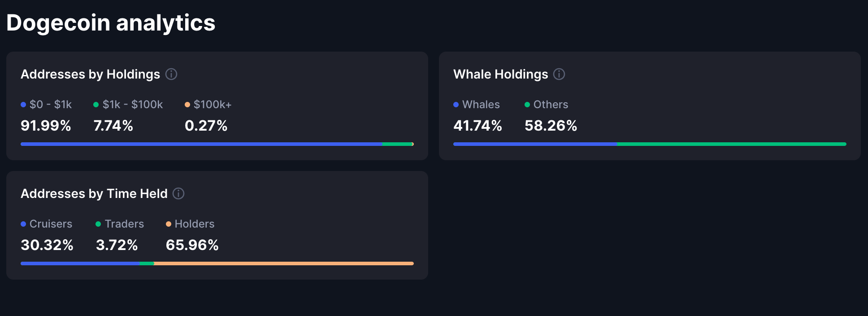Screen dimensions: 868x316
Task: Click the orange dot next to Holders
Action: [169, 224]
